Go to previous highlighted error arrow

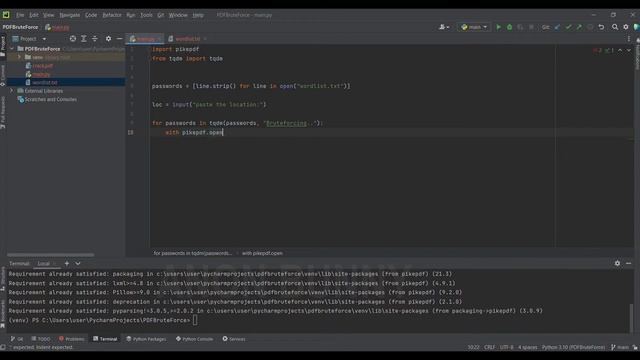tap(620, 50)
